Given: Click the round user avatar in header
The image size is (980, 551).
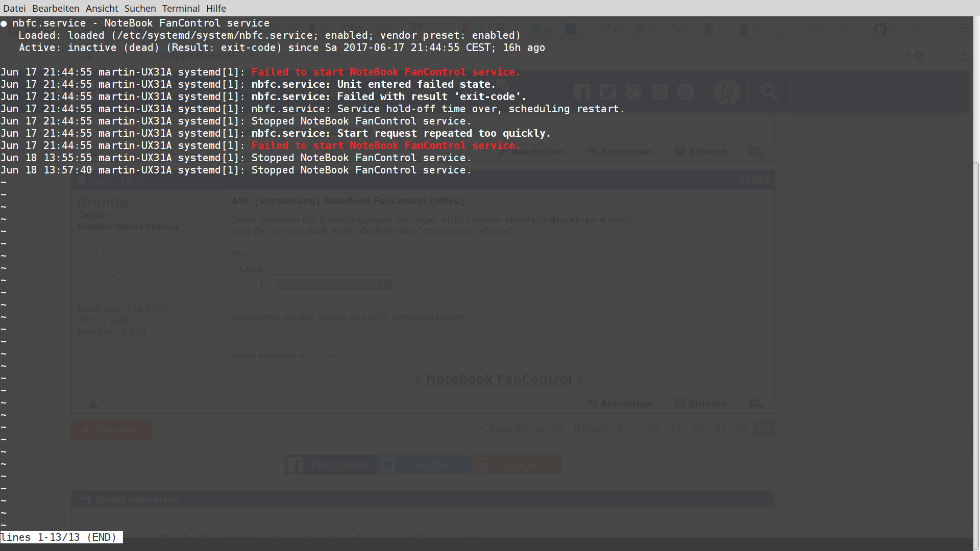Looking at the screenshot, I should coord(727,92).
